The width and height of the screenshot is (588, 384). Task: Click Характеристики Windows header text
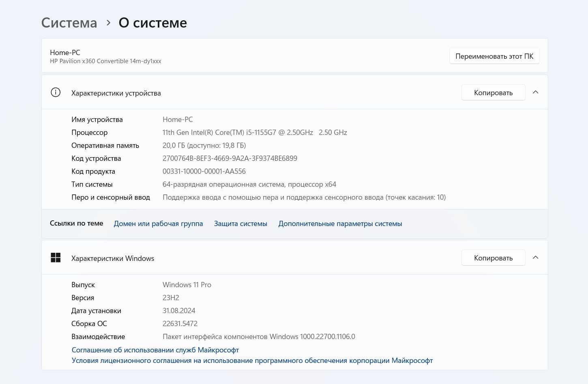tap(113, 258)
